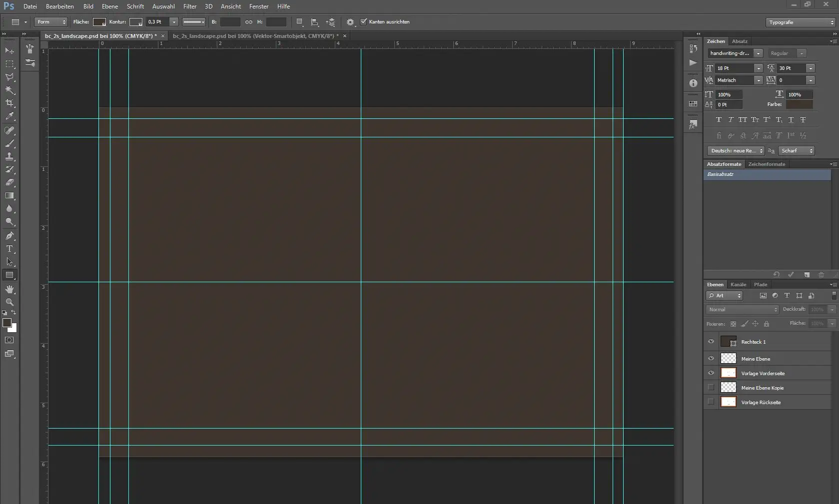Switch to the Kanäle tab
Viewport: 839px width, 504px height.
pos(738,285)
